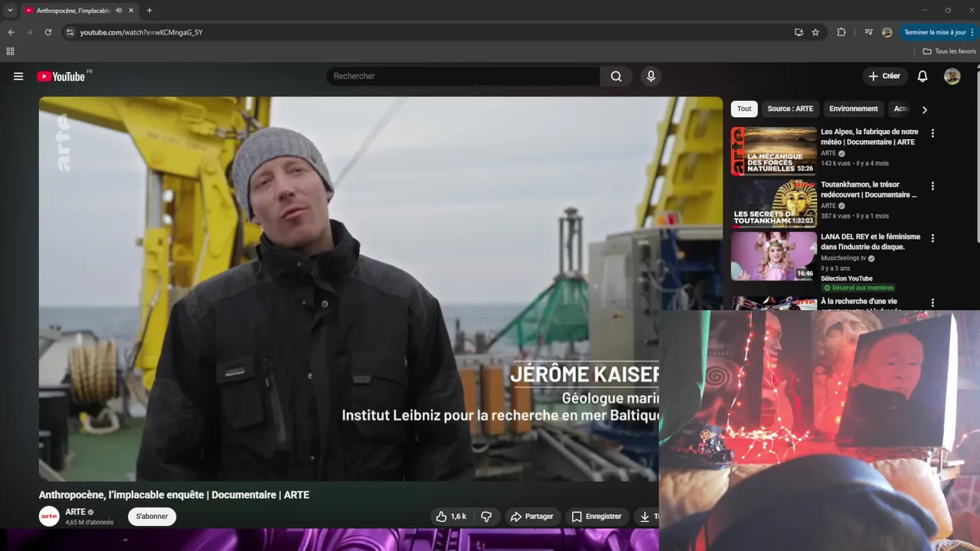The width and height of the screenshot is (980, 551).
Task: Start voice search with the microphone
Action: tap(651, 77)
